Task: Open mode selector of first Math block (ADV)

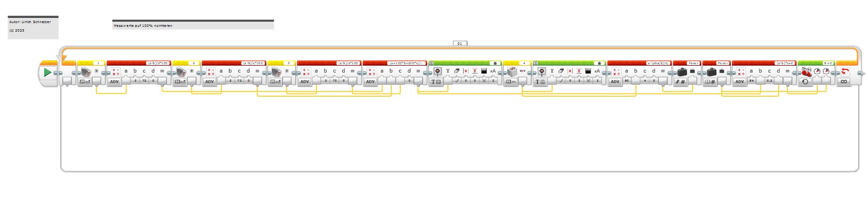Action: click(x=114, y=82)
